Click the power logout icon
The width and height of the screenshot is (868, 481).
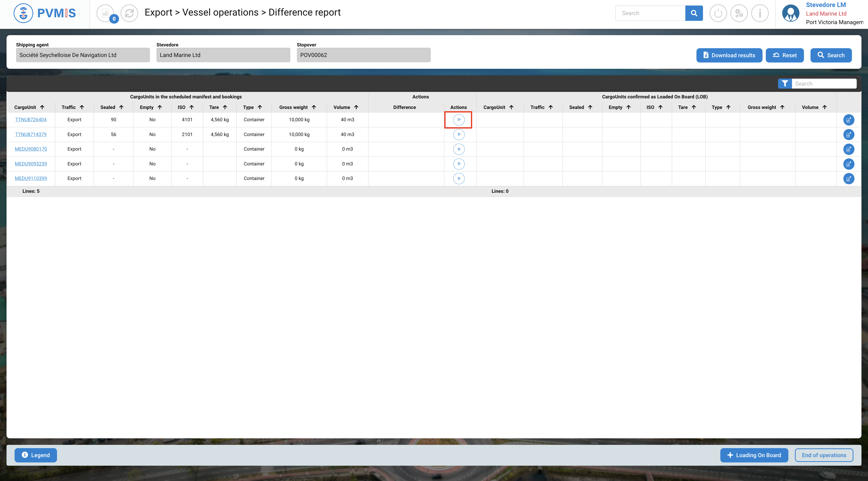point(718,13)
